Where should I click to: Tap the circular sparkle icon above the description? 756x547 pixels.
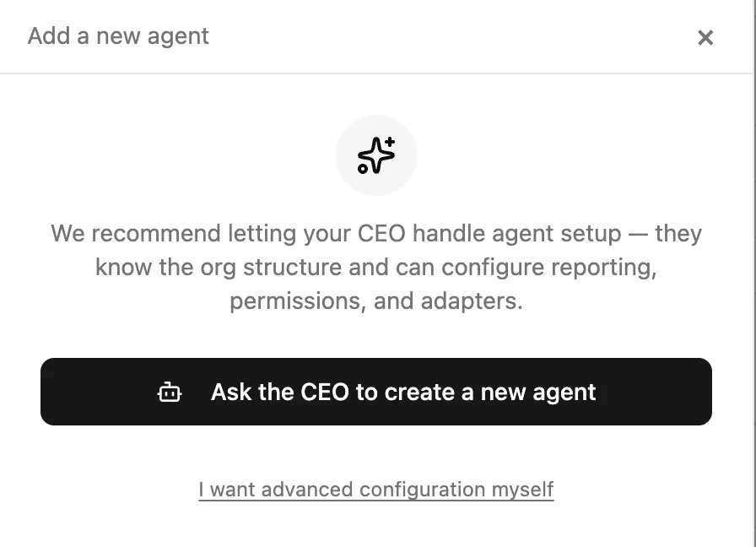click(x=377, y=155)
